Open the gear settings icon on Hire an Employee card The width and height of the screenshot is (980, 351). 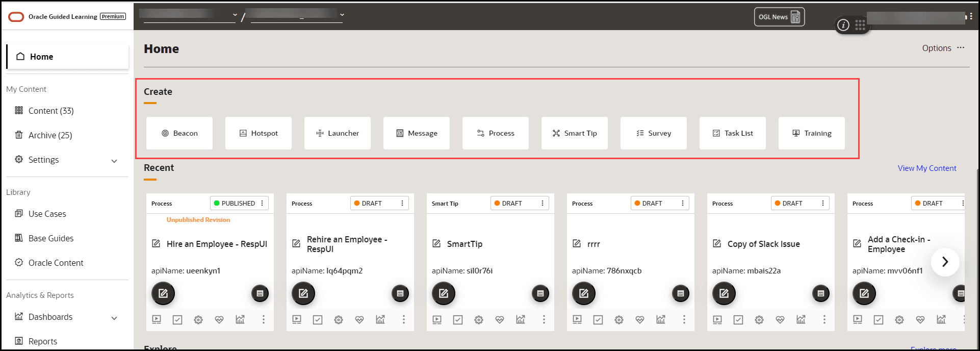coord(198,320)
